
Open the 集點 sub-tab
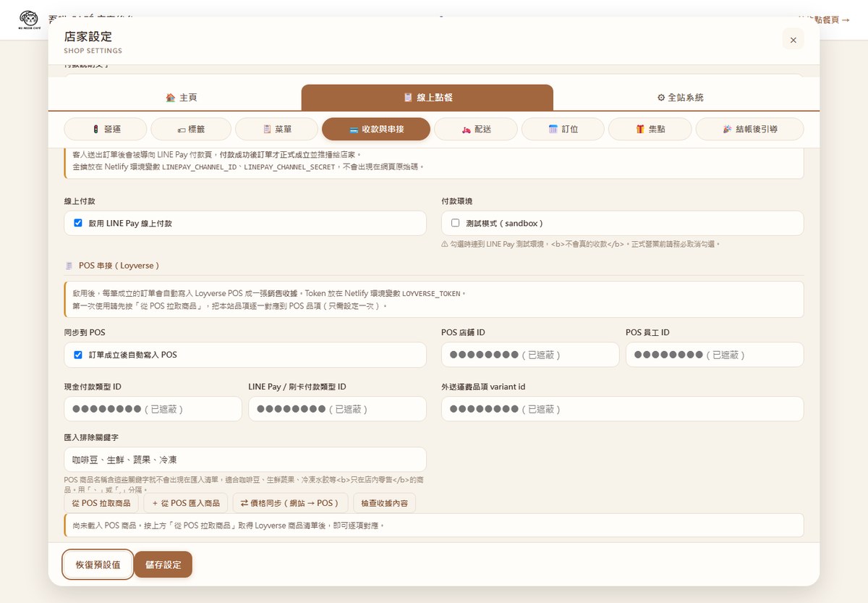pyautogui.click(x=650, y=129)
